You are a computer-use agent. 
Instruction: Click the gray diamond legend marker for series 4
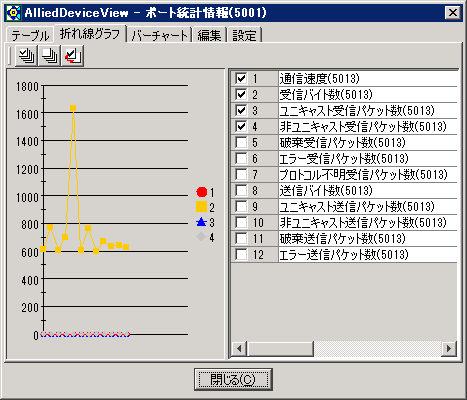pyautogui.click(x=201, y=237)
